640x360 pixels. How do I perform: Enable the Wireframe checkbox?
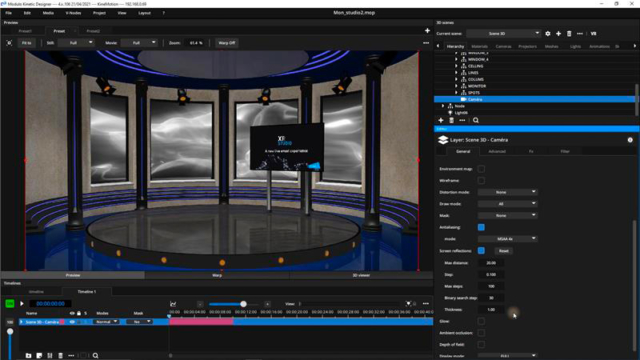(x=481, y=180)
